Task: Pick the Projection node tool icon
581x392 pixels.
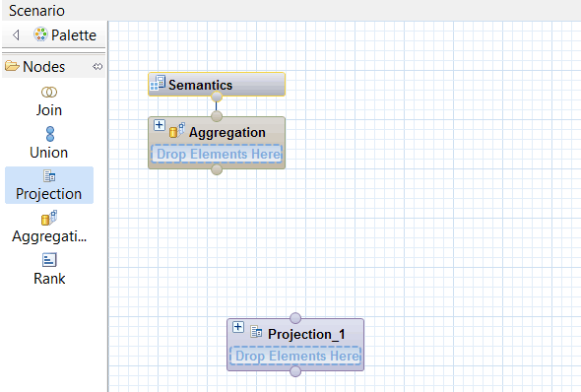Action: pos(49,176)
